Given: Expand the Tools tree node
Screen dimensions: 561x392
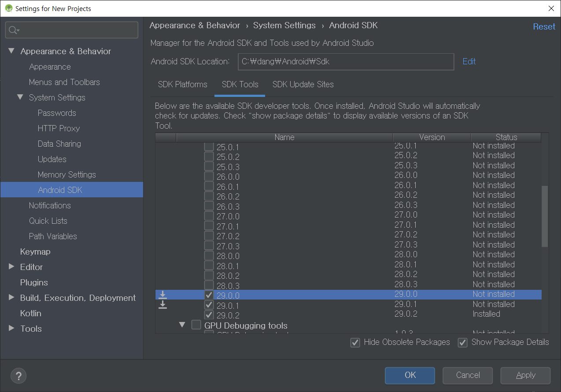Looking at the screenshot, I should pos(11,329).
